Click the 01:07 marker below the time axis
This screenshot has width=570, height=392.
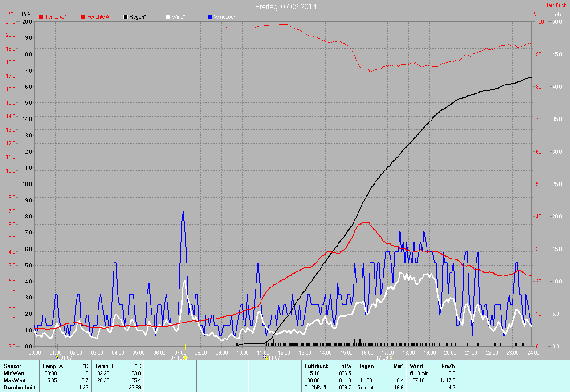[x=64, y=357]
